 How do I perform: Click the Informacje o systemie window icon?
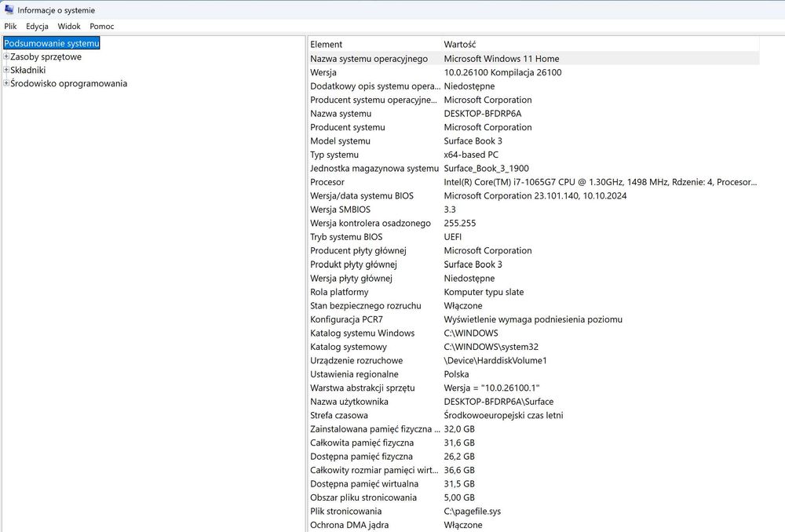click(x=9, y=9)
